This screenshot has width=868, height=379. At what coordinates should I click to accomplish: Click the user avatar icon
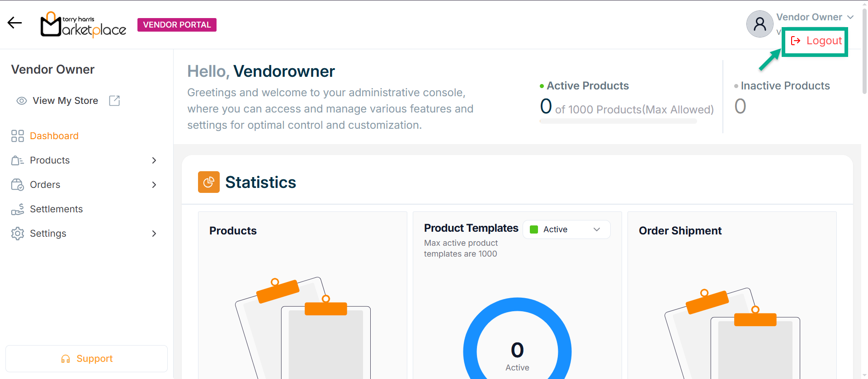coord(759,24)
